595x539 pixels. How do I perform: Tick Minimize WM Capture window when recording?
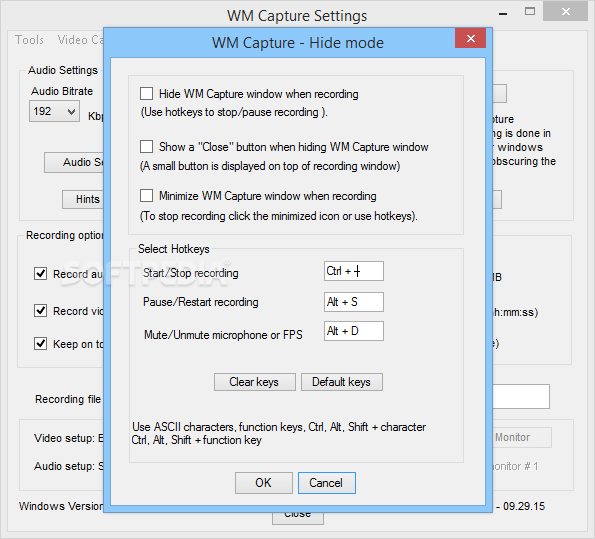146,195
